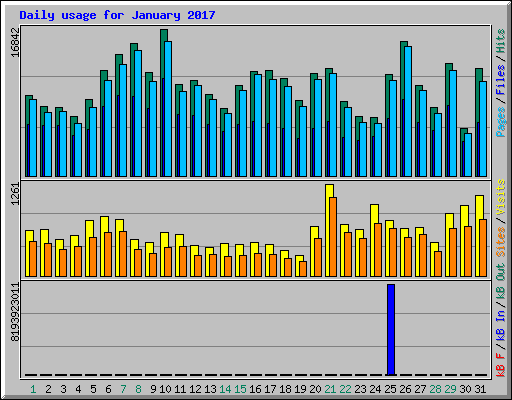Click day label 28 on the x-axis

tap(435, 389)
